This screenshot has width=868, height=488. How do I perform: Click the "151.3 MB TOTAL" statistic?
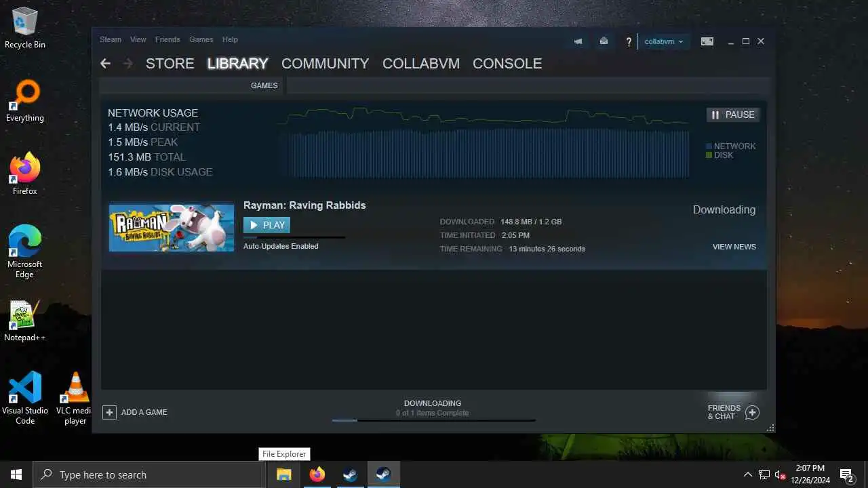146,157
